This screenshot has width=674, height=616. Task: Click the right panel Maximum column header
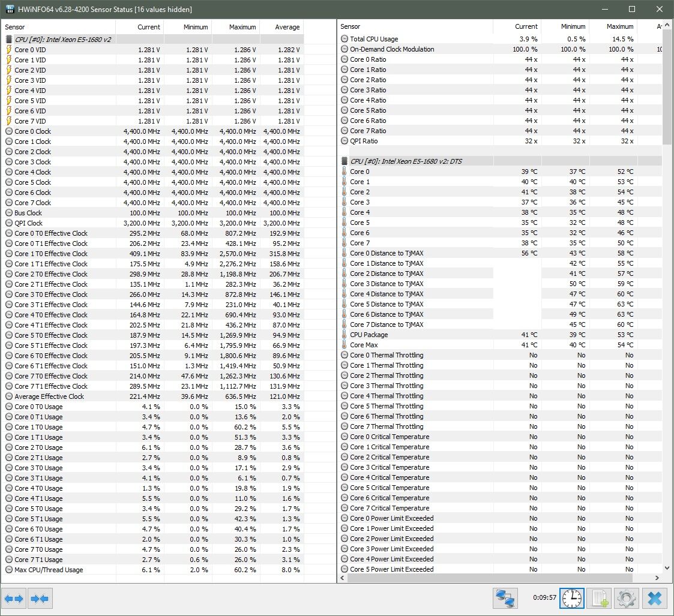[613, 26]
